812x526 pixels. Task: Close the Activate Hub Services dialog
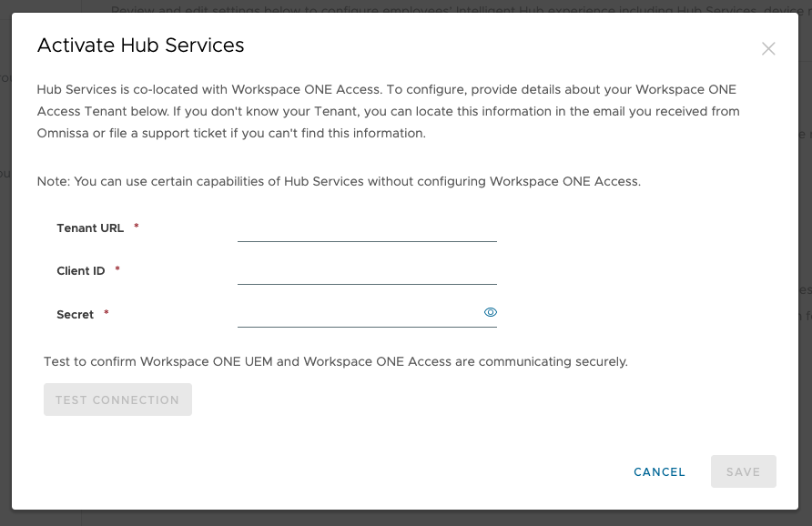(x=768, y=49)
